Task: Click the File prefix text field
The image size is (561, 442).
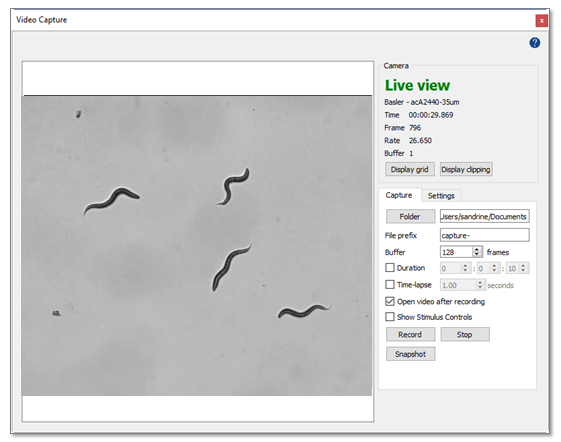Action: (485, 235)
